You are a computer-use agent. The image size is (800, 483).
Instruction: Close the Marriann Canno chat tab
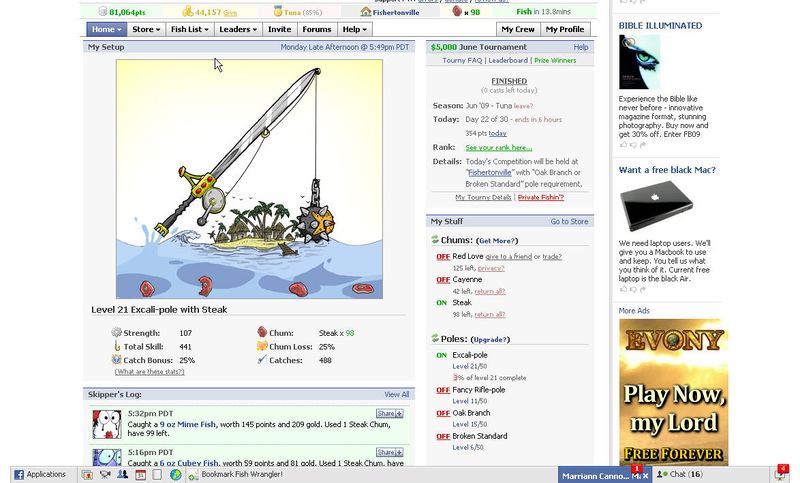(645, 475)
